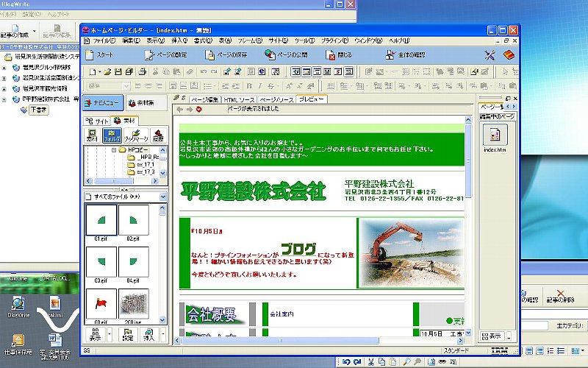Open the crossed tools settings icon

click(x=490, y=55)
